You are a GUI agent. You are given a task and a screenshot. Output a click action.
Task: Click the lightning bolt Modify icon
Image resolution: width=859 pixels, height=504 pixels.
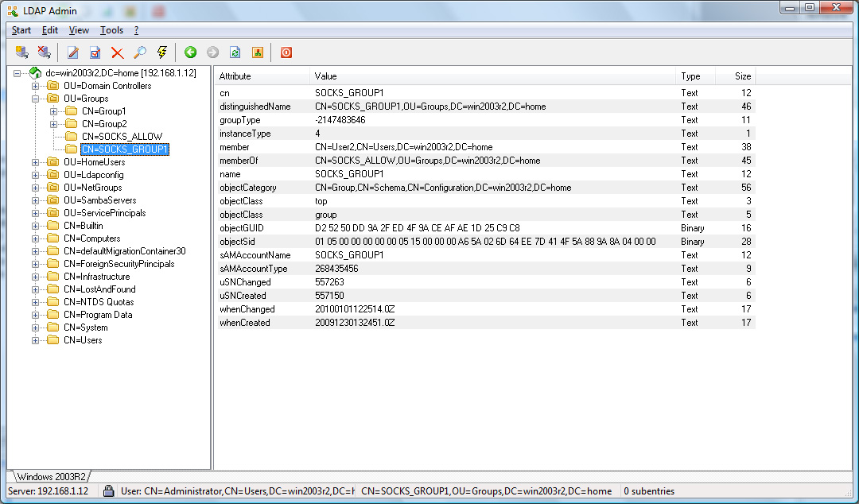pos(162,52)
